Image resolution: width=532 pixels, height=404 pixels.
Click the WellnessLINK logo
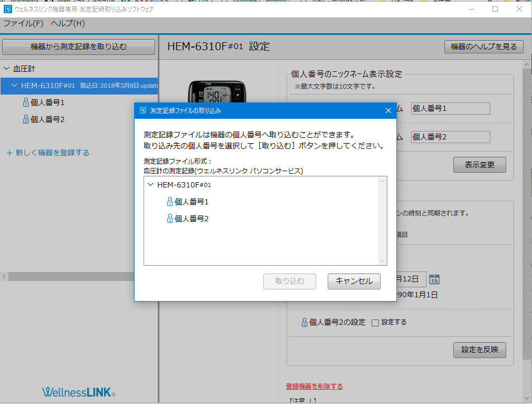78,392
